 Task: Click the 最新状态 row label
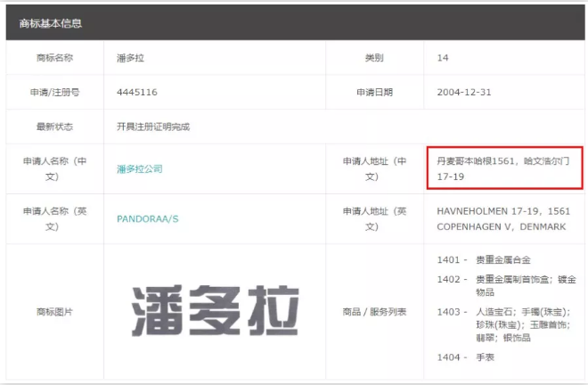click(54, 127)
